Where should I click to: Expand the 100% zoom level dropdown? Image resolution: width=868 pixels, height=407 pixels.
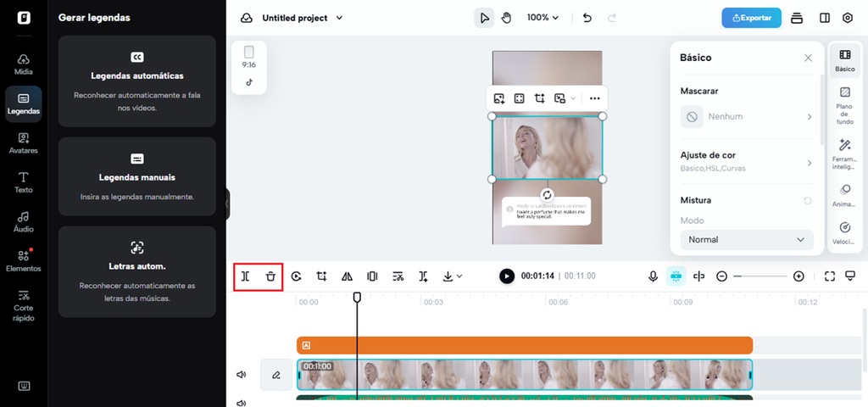(x=542, y=18)
